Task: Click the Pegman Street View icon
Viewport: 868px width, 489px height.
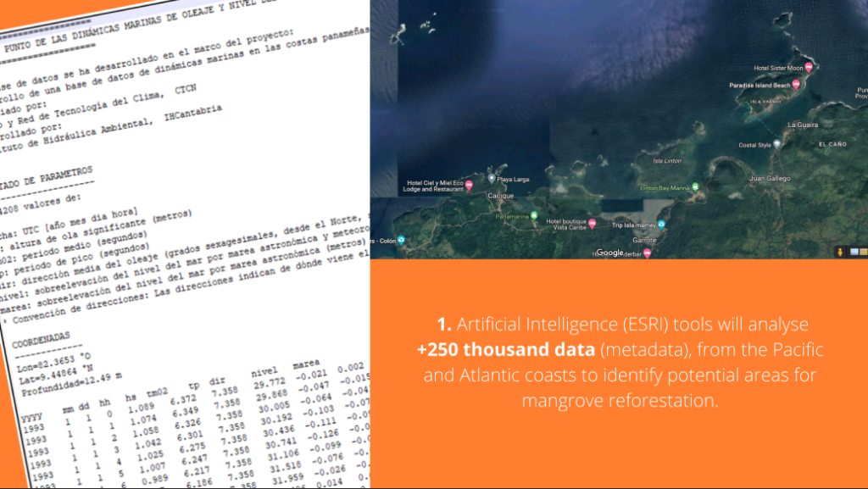Action: (840, 252)
